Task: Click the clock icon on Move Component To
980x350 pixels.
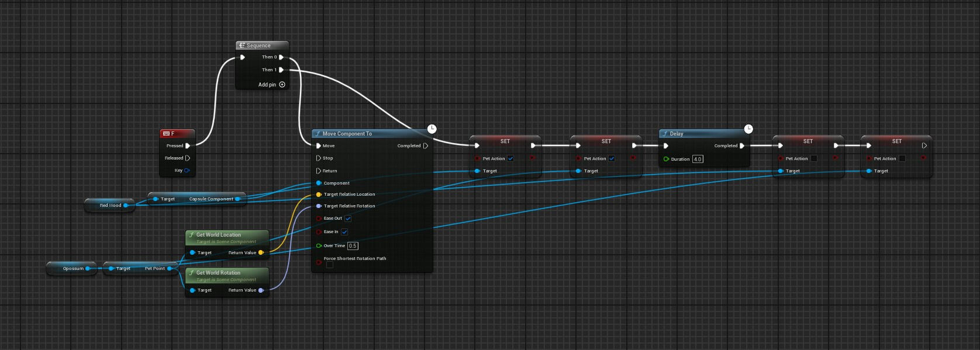Action: [432, 129]
